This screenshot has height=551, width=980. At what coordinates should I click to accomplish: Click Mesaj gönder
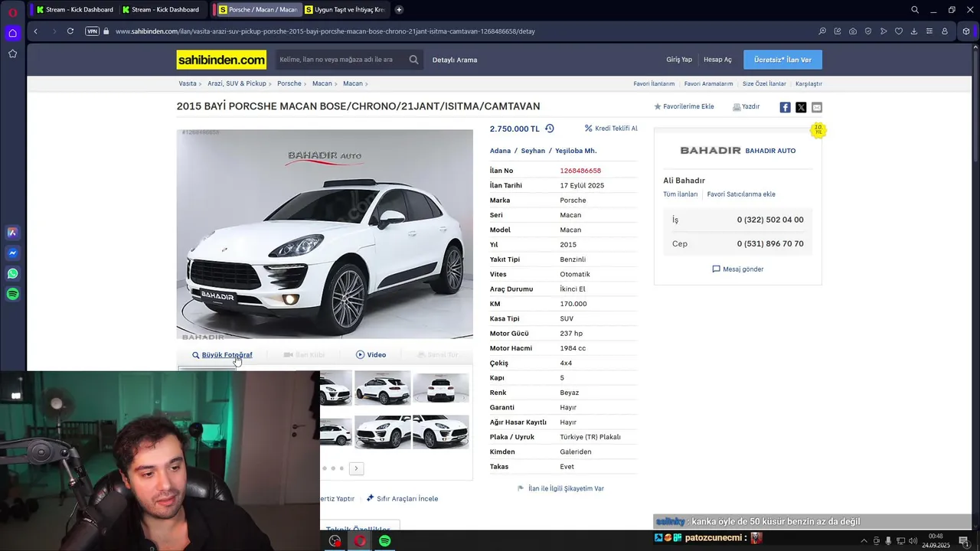(737, 269)
